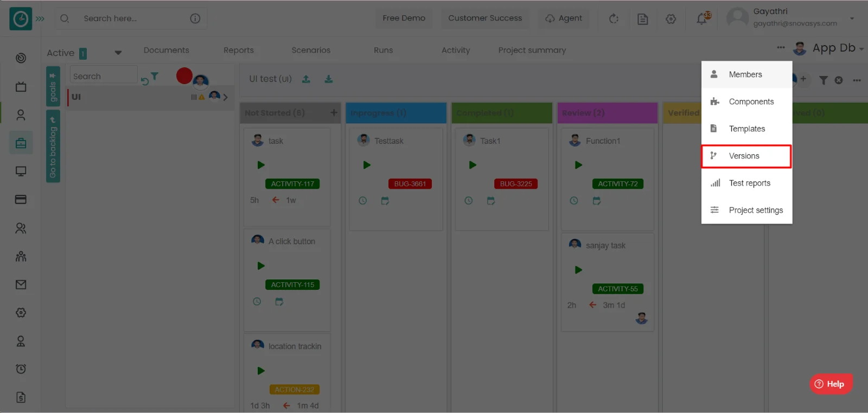Open the Help chat button
The width and height of the screenshot is (868, 413).
pos(831,384)
